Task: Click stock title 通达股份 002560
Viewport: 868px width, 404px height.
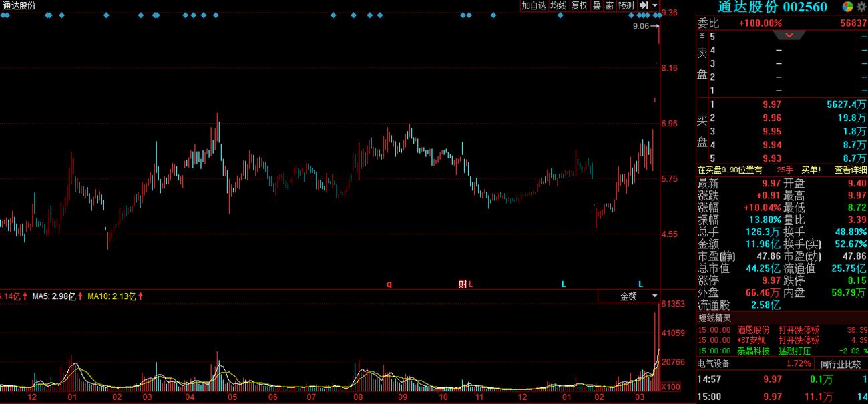Action: coord(772,7)
